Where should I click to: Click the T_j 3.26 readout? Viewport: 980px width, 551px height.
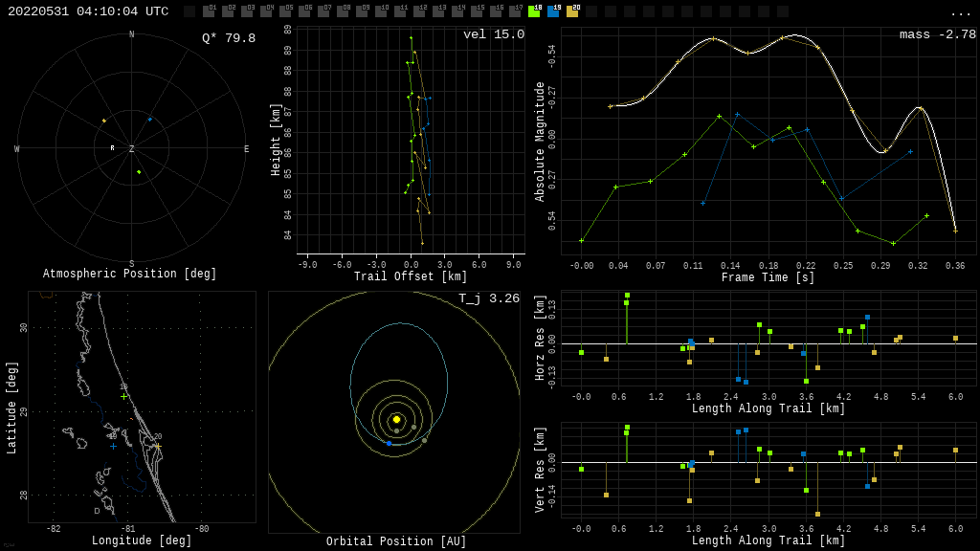tap(488, 298)
